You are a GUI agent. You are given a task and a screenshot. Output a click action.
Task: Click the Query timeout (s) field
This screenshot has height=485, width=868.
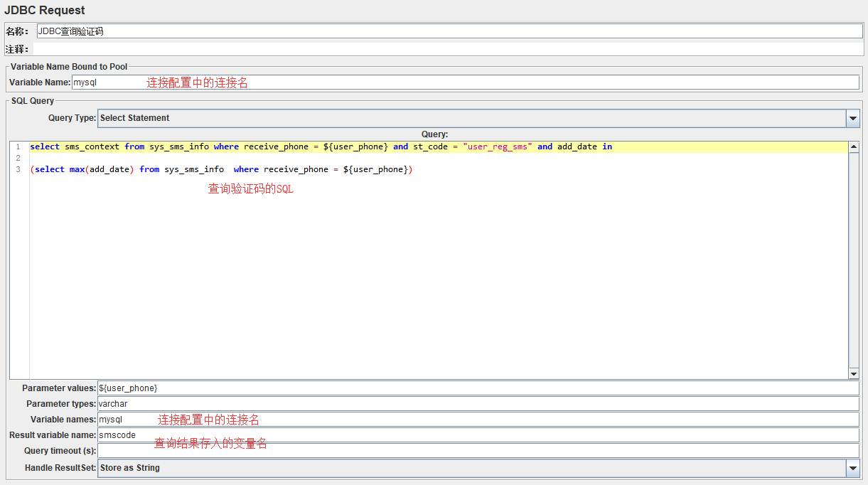tap(478, 451)
